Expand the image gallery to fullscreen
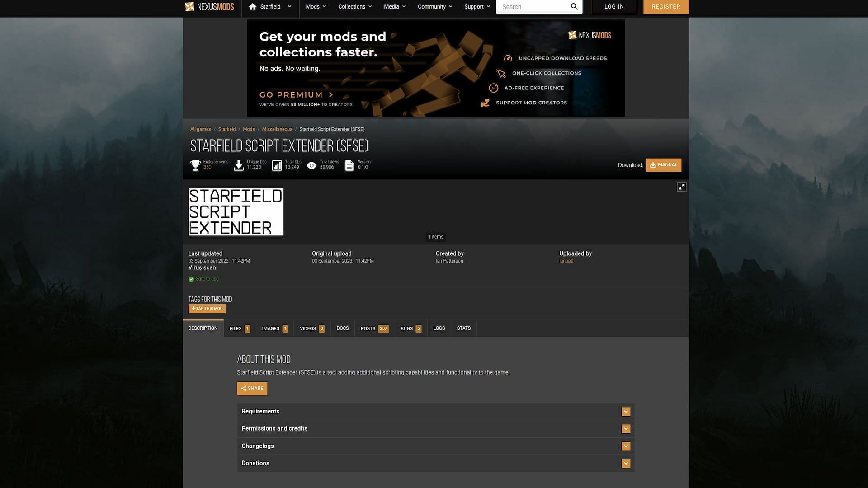The image size is (868, 488). [681, 187]
